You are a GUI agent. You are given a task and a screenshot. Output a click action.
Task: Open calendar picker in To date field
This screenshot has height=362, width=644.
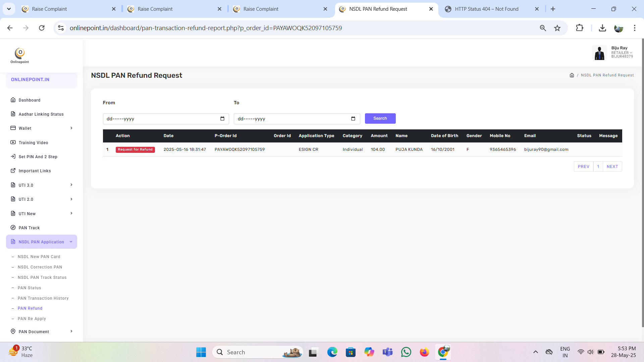pos(353,119)
